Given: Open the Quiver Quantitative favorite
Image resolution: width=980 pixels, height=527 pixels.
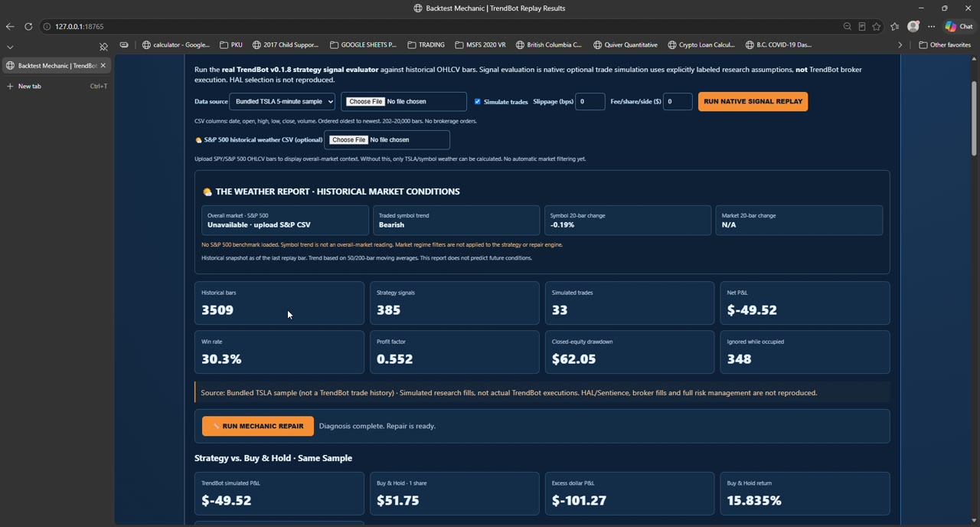Looking at the screenshot, I should 625,44.
